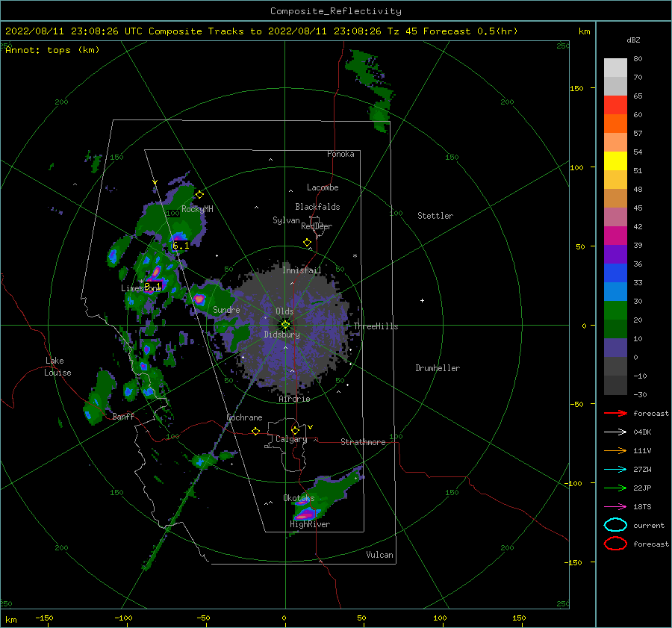Click the Olds city label
Viewport: 672px width, 628px height.
click(284, 311)
